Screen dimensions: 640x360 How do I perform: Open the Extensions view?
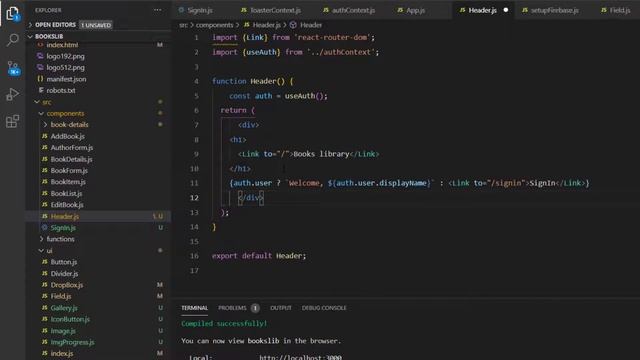tap(13, 121)
